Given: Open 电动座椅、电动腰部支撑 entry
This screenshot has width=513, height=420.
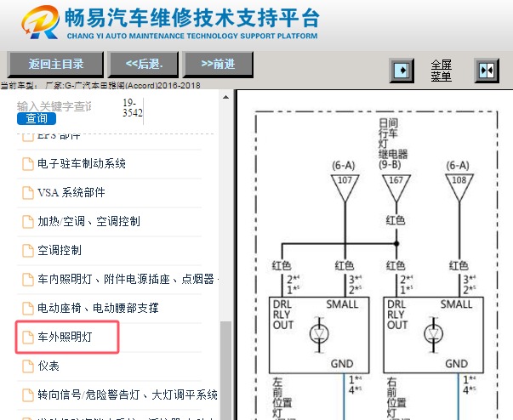Looking at the screenshot, I should click(98, 308).
